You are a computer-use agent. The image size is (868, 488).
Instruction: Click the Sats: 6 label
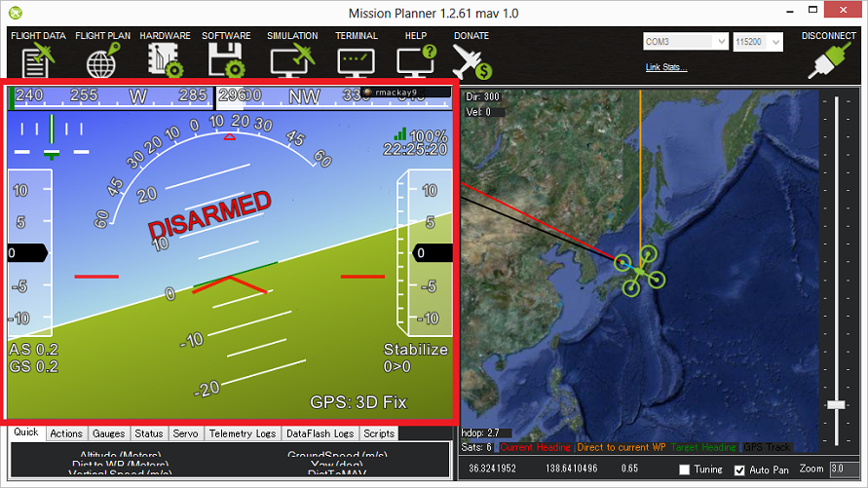point(476,447)
